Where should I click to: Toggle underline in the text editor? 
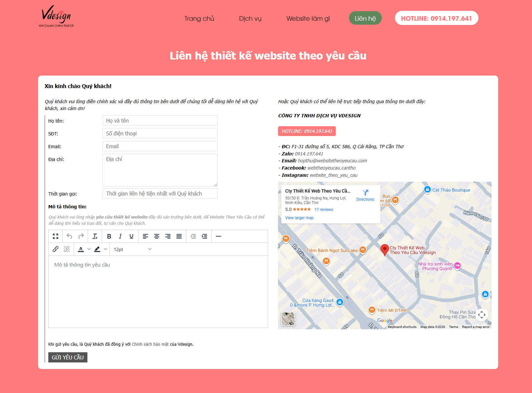[131, 236]
